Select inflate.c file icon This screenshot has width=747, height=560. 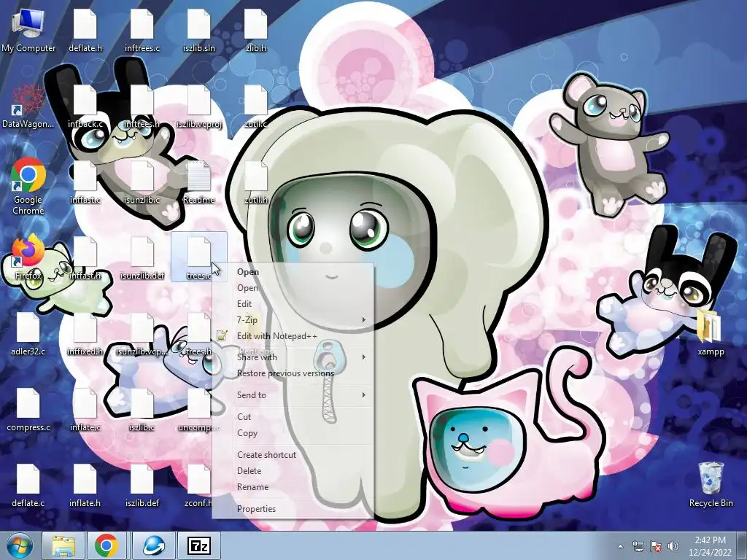coord(85,410)
